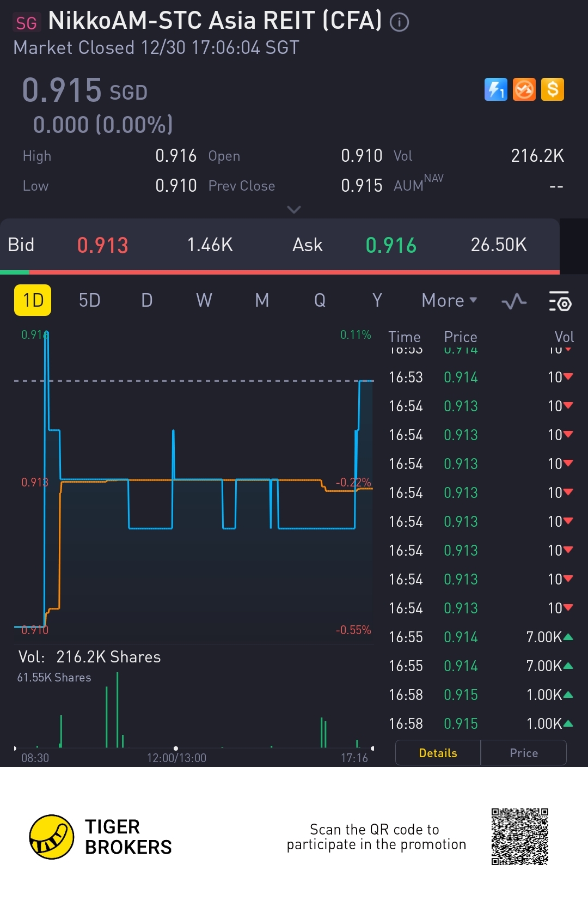The width and height of the screenshot is (588, 907).
Task: Tap the ask volume 26.50K
Action: pos(499,245)
